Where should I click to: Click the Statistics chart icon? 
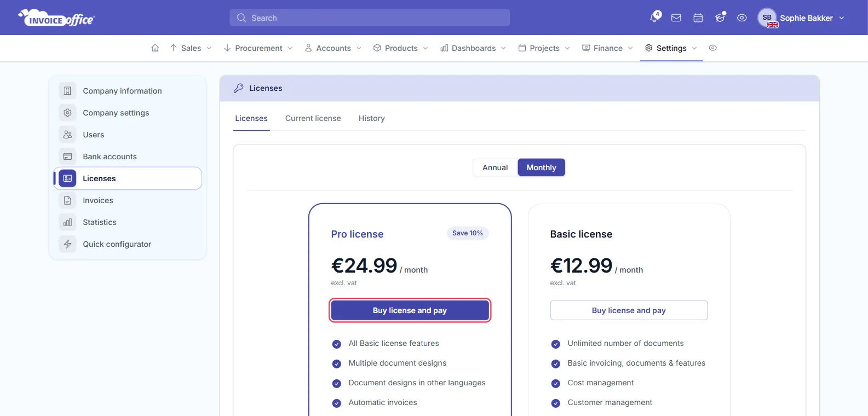[67, 222]
